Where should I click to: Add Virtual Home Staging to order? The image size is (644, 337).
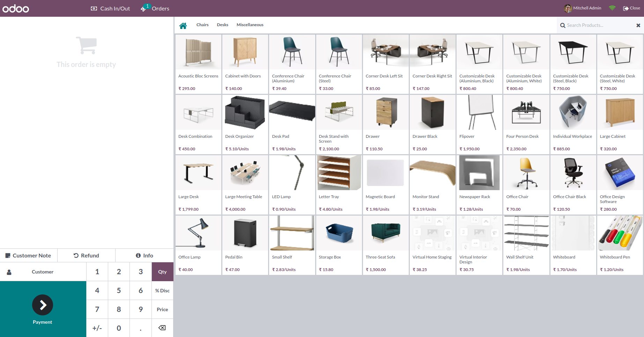click(x=432, y=245)
